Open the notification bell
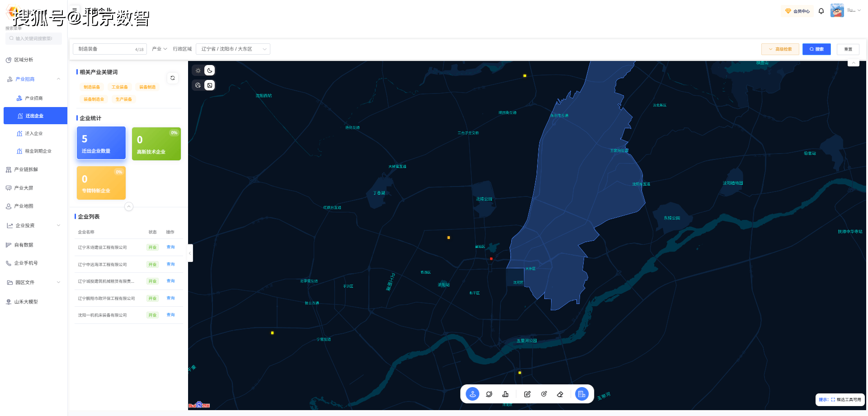This screenshot has width=868, height=416. 821,11
